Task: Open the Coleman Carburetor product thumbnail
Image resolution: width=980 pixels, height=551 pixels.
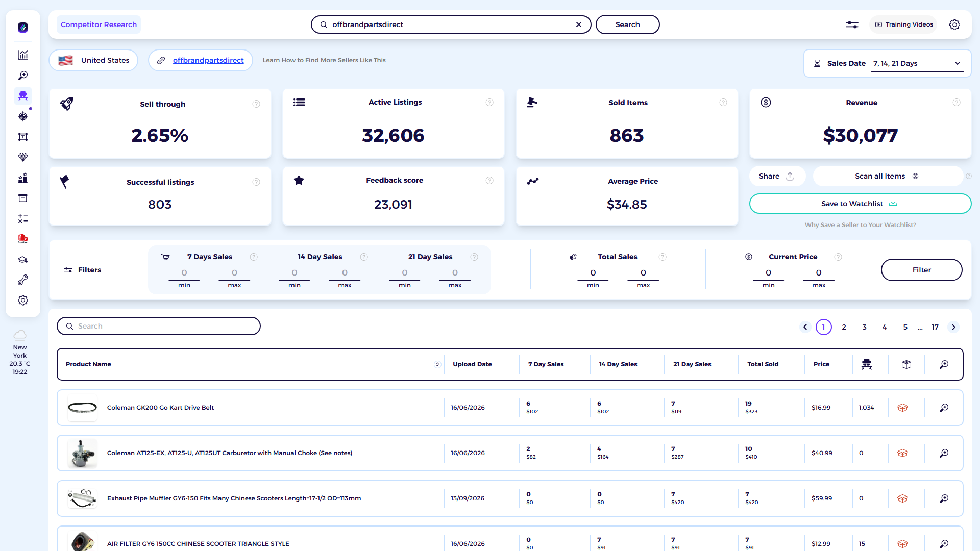Action: click(82, 453)
